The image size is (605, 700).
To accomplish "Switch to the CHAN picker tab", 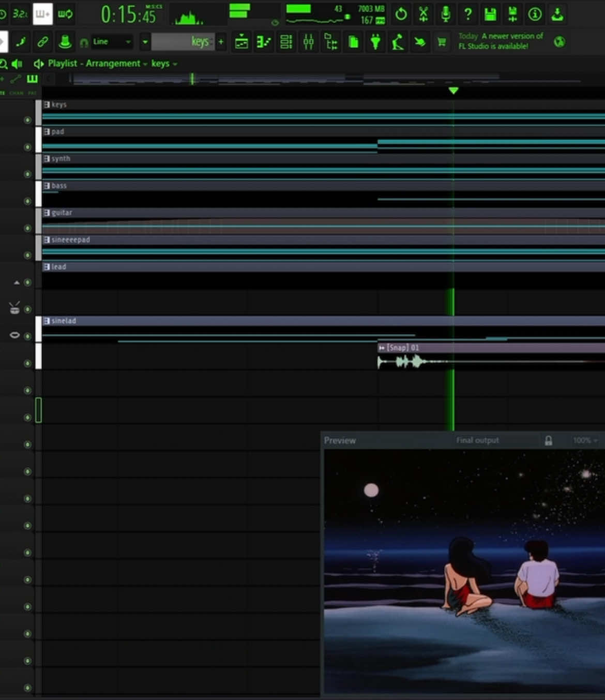I will coord(17,93).
